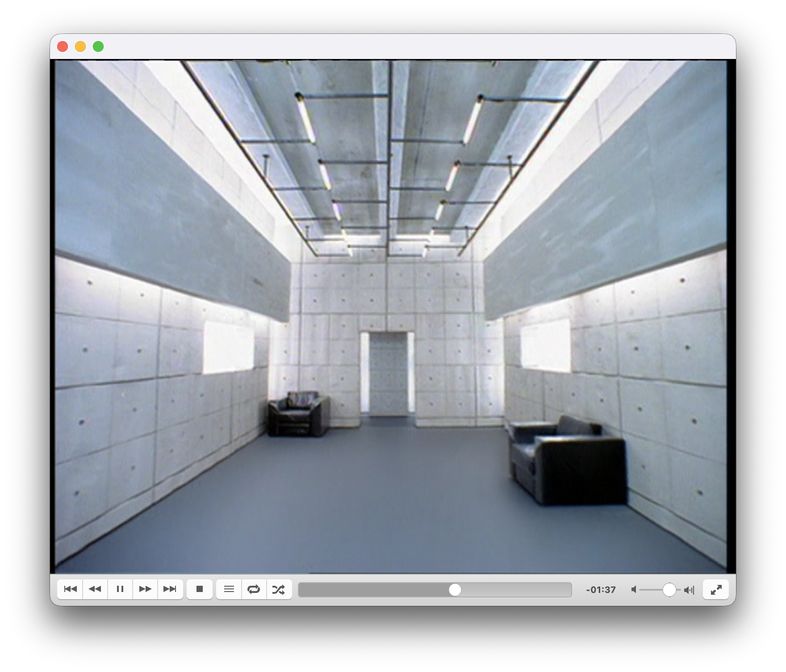Click the -01:37 remaining time display
Viewport: 786px width, 672px height.
click(601, 589)
